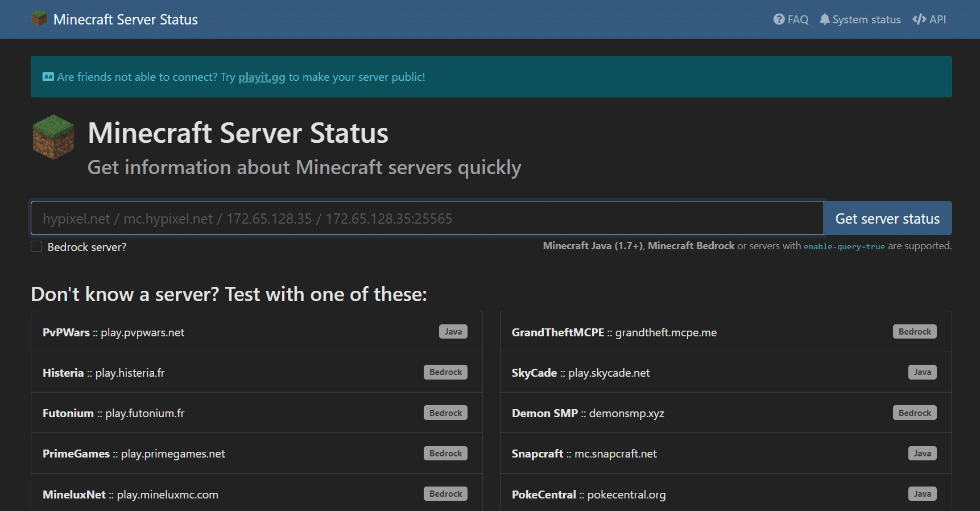Select Histeria play.histeria.fr server

pyautogui.click(x=257, y=372)
